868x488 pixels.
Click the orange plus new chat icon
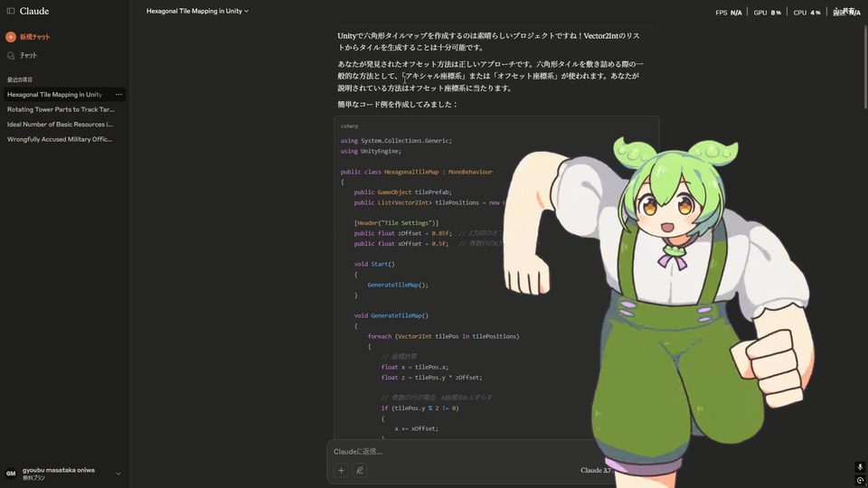click(11, 37)
